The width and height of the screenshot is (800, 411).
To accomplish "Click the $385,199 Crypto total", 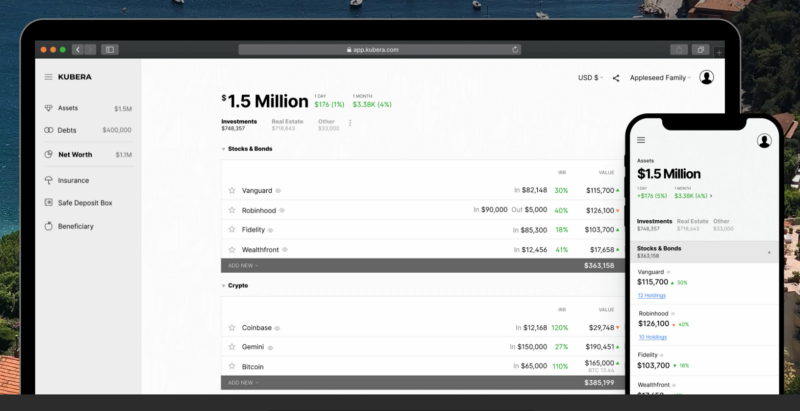I will (x=599, y=382).
